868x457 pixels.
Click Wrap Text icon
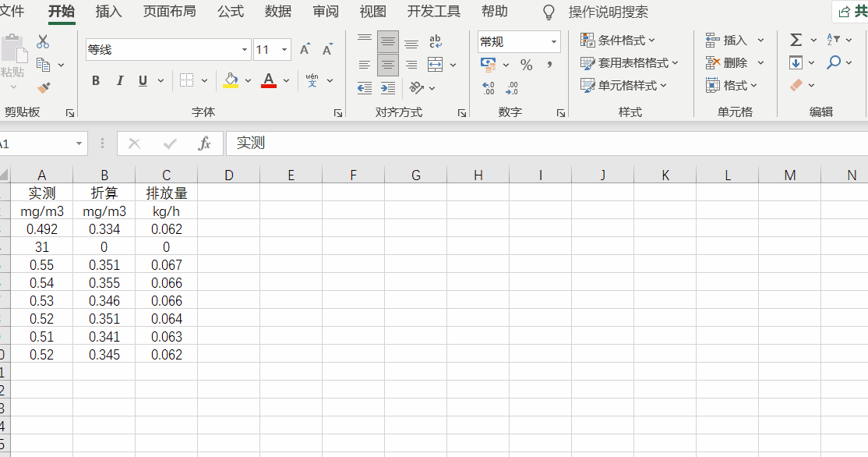tap(436, 41)
